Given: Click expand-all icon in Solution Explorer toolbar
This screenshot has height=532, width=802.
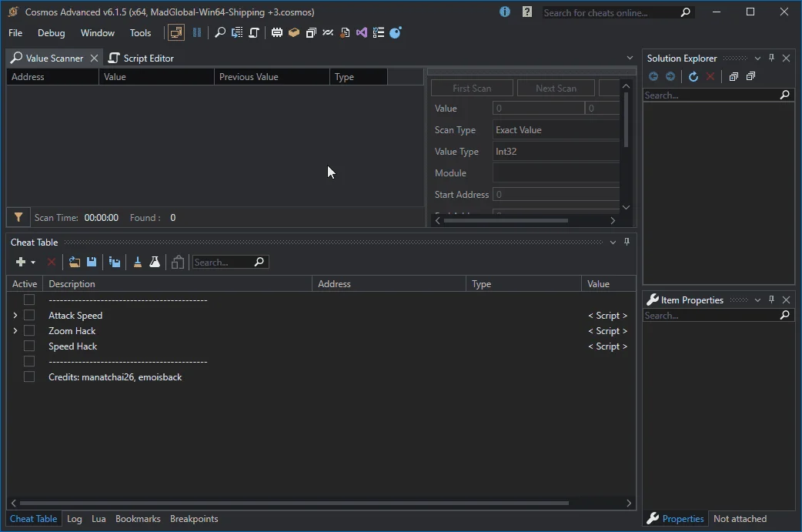Looking at the screenshot, I should coord(733,77).
